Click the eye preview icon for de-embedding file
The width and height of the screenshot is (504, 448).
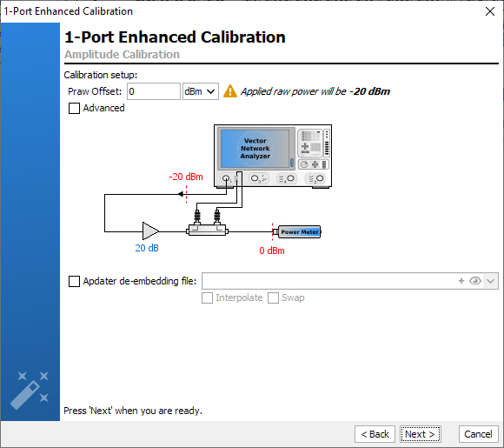click(475, 281)
